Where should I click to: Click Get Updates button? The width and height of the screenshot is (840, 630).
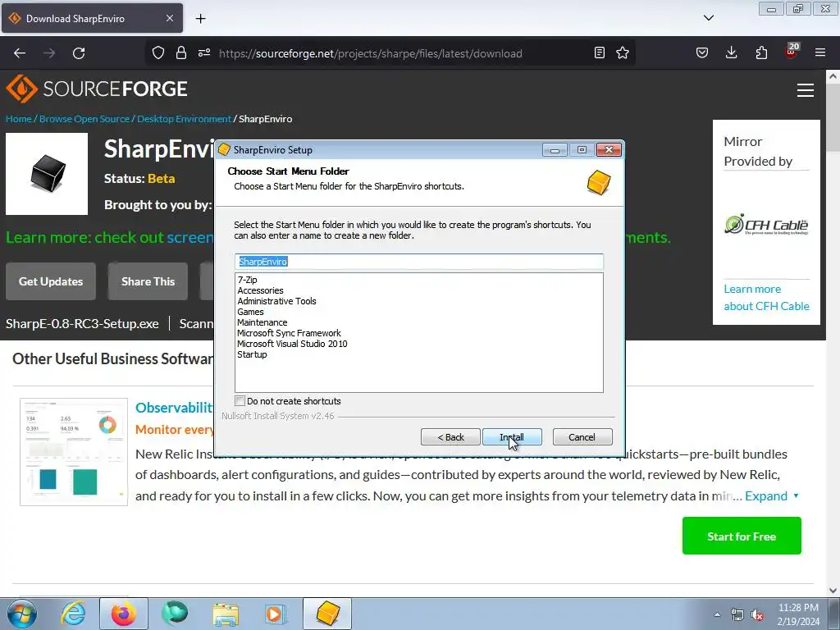[51, 281]
